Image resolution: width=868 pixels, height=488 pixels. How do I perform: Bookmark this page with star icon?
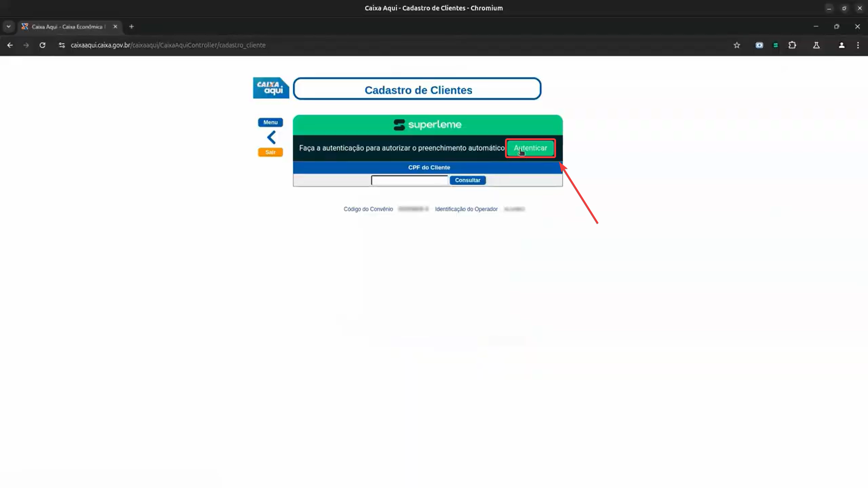pos(737,45)
